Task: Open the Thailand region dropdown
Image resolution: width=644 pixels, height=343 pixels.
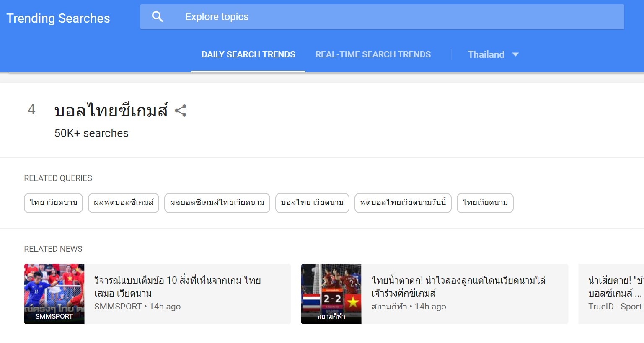Action: (493, 54)
